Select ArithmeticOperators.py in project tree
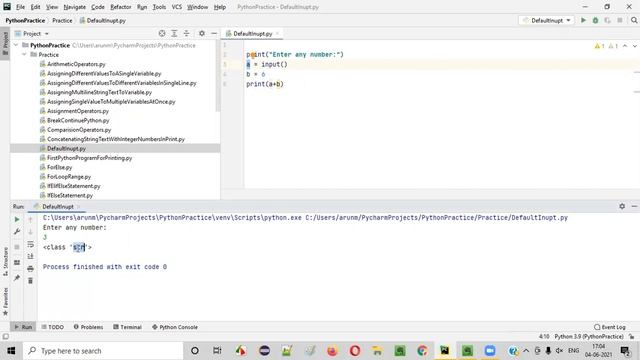This screenshot has width=640, height=360. pyautogui.click(x=76, y=64)
